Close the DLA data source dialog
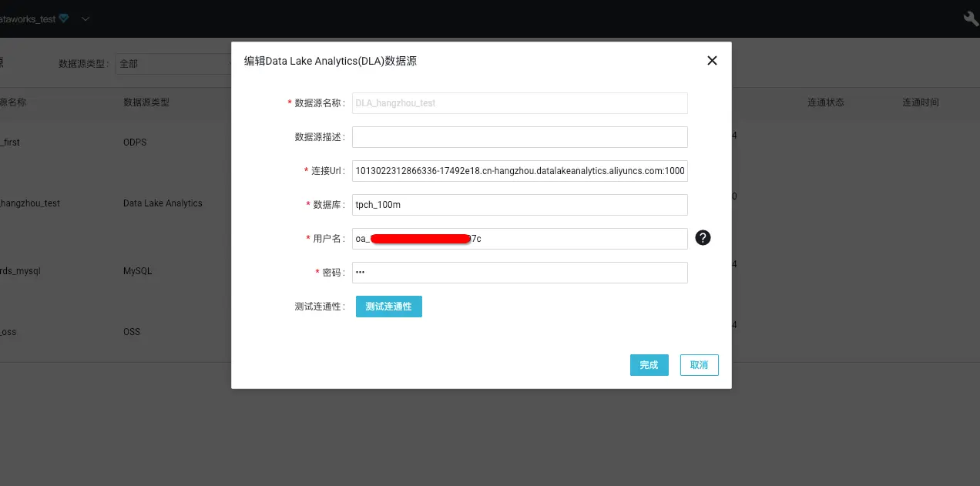This screenshot has width=980, height=486. pos(711,60)
